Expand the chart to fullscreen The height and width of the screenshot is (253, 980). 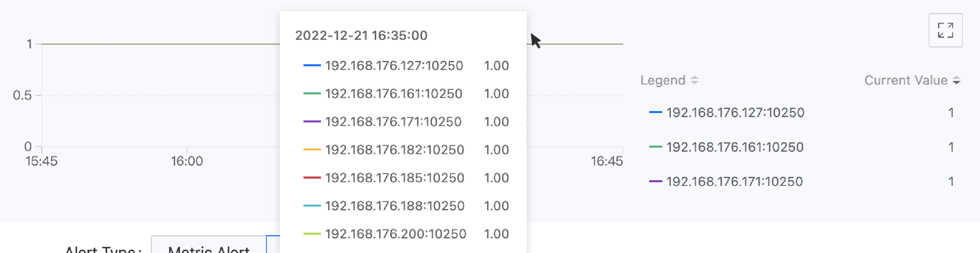[945, 31]
